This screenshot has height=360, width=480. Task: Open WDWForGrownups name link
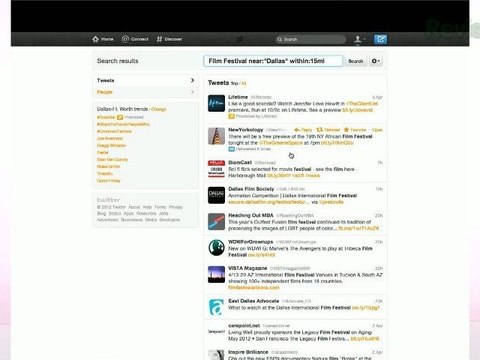pos(251,242)
